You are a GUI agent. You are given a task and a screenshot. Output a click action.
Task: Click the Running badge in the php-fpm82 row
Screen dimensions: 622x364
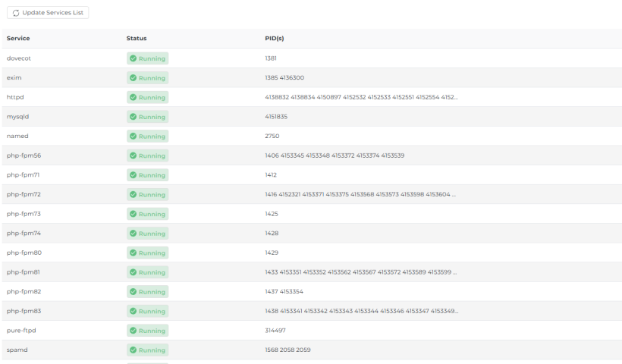[148, 291]
